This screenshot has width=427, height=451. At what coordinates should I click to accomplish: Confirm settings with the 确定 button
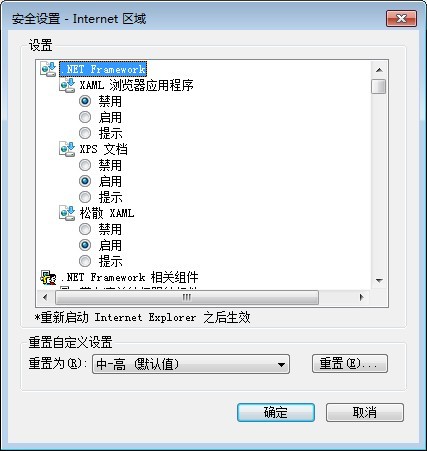click(276, 412)
